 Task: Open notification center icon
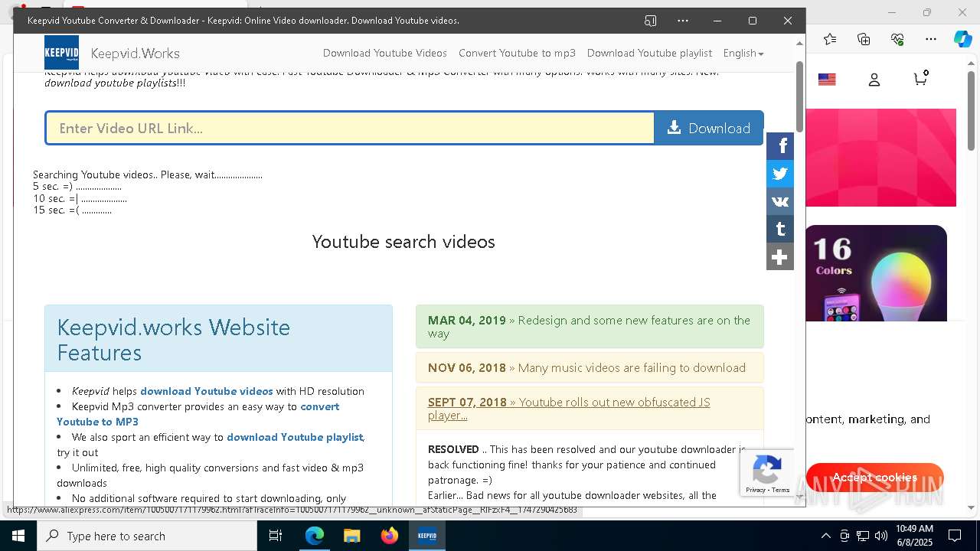click(x=955, y=536)
